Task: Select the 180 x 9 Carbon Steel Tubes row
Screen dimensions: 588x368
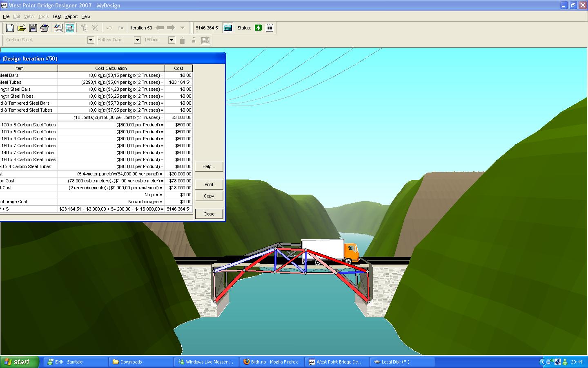Action: [96, 139]
